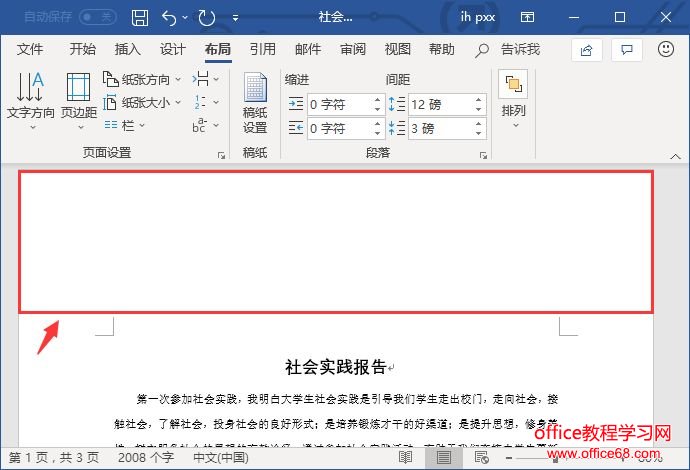
Task: Switch to the 开始 tab
Action: tap(82, 49)
